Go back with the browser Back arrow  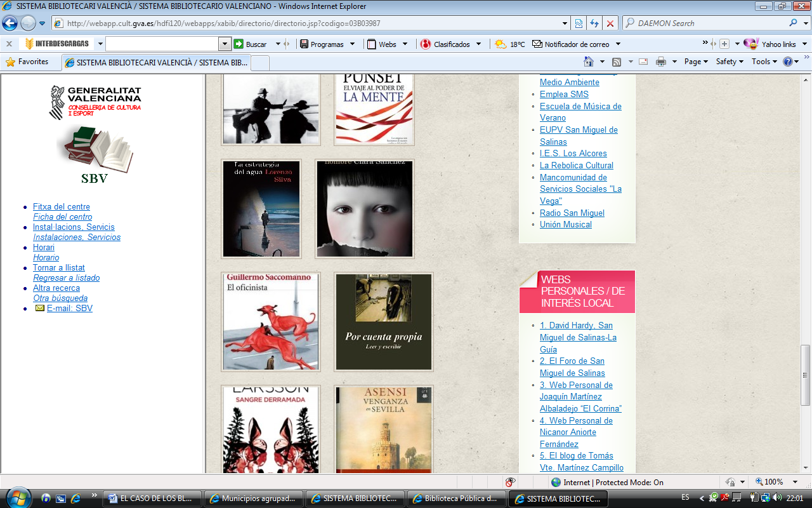coord(10,23)
